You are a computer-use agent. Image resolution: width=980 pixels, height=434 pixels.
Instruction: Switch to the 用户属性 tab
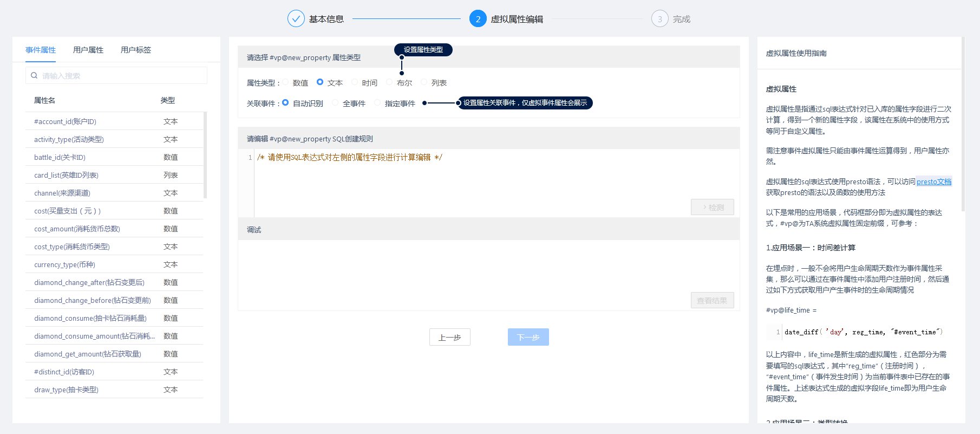point(88,50)
